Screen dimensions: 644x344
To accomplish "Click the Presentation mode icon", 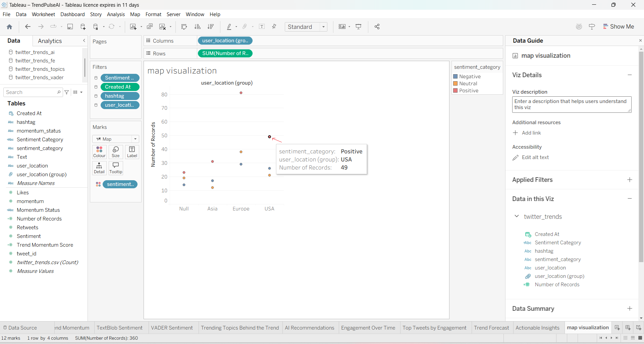I will click(359, 27).
